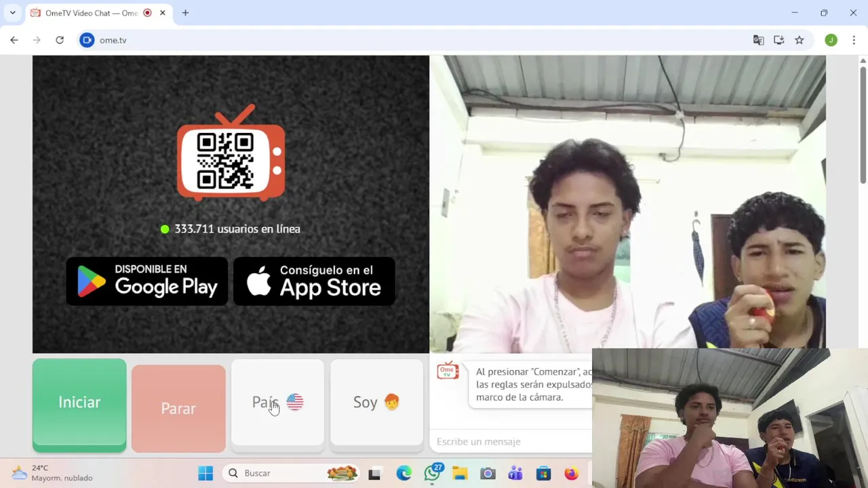Open Microsoft Store from taskbar

543,474
